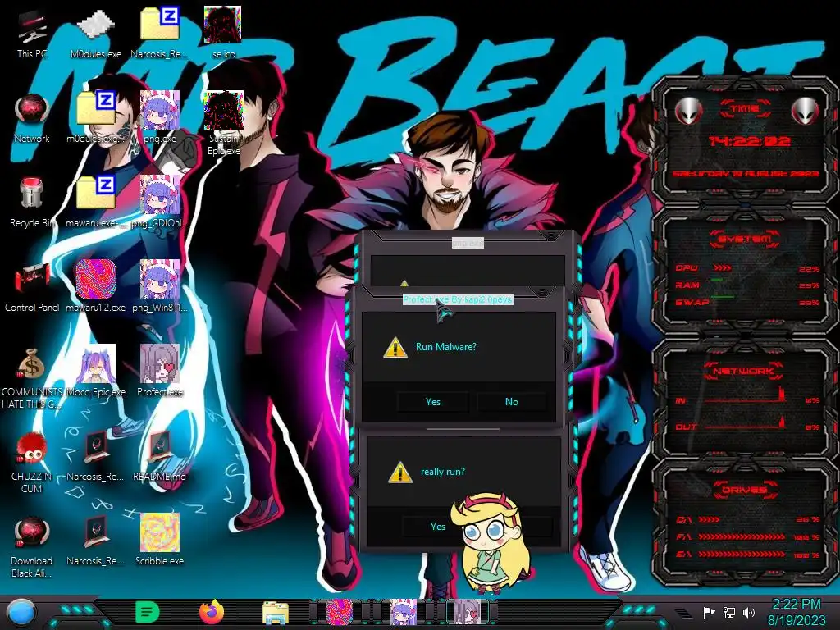
Task: Click the right alien head icon in TIME widget
Action: [806, 111]
